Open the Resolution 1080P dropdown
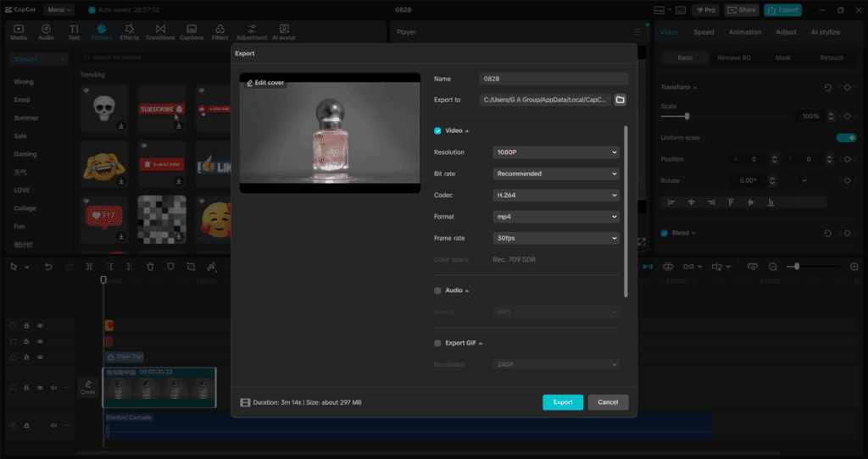 pos(556,152)
